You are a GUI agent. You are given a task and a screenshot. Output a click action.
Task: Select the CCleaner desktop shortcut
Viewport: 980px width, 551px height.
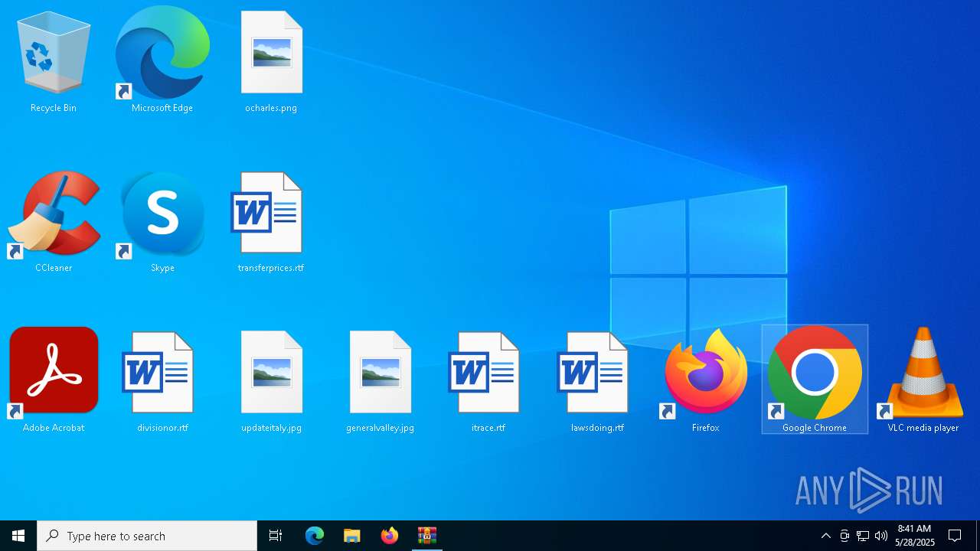point(54,222)
